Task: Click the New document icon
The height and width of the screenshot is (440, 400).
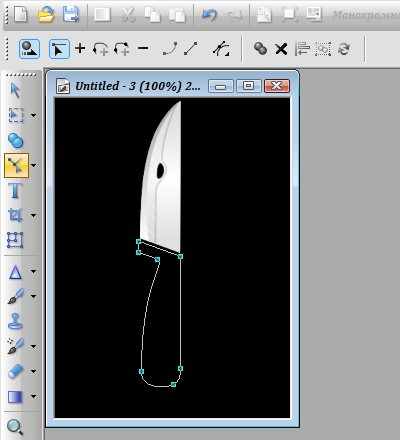Action: (x=21, y=14)
